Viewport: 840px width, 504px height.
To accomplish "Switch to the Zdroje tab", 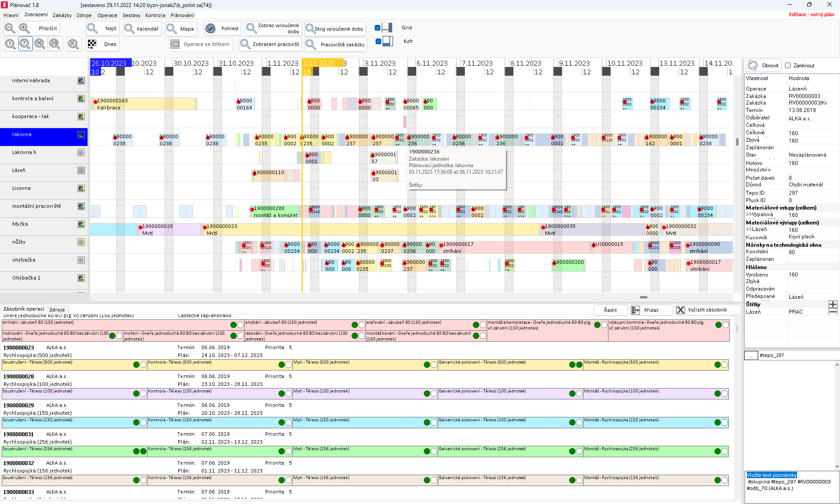I will [x=57, y=309].
